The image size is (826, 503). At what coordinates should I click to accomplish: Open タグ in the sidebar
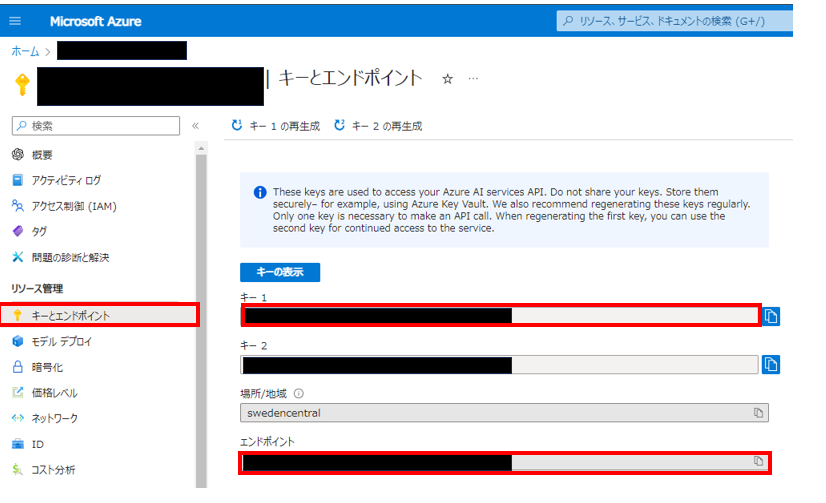(x=39, y=231)
